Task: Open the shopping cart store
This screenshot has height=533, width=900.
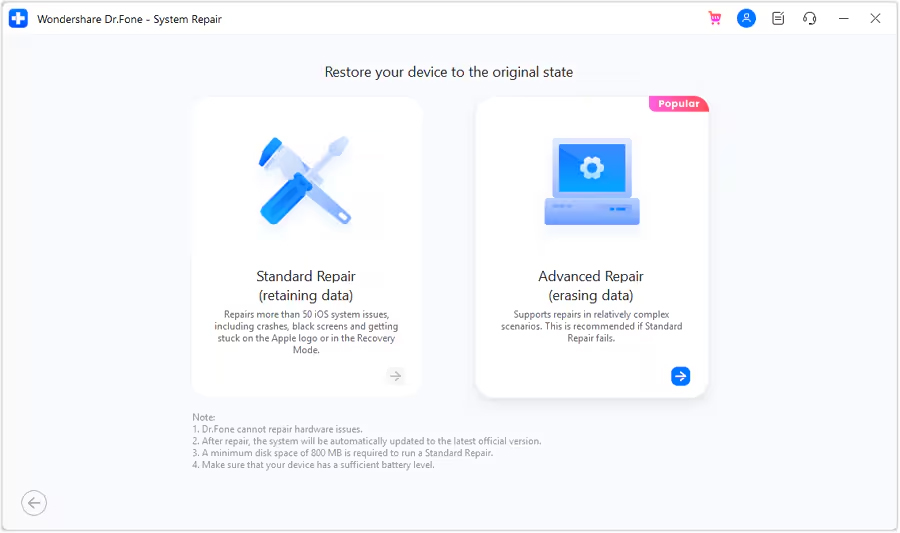Action: 715,19
